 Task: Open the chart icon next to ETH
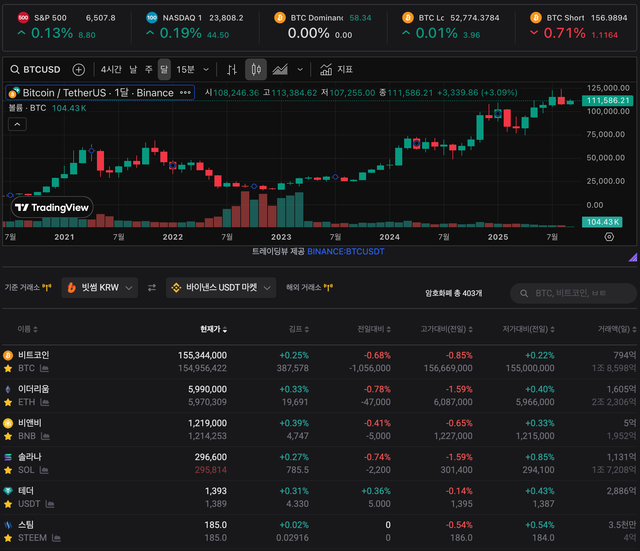click(44, 402)
